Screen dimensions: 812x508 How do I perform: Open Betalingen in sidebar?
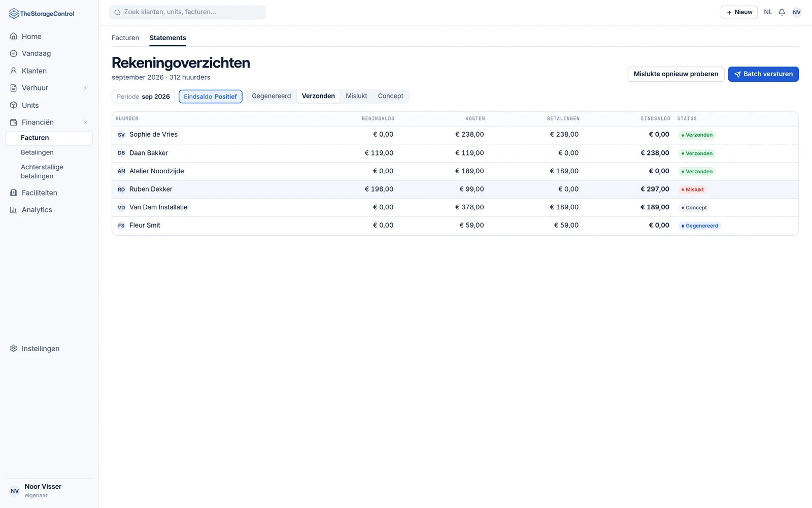click(x=37, y=152)
